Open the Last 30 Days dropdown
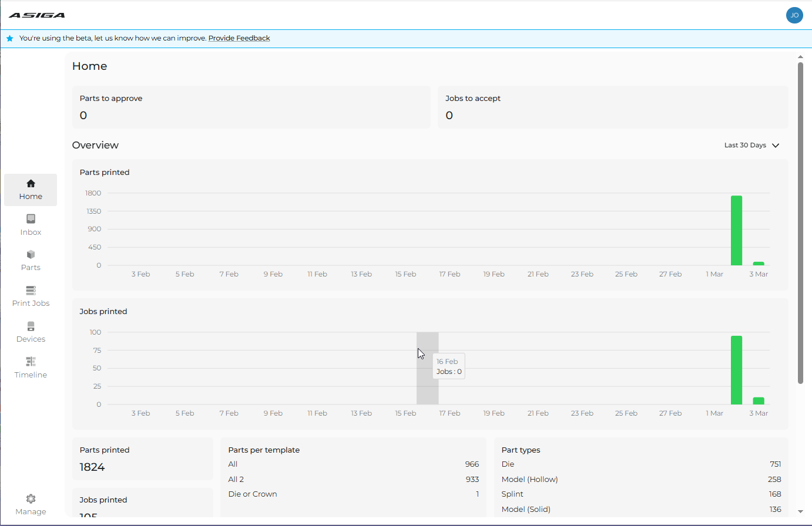 pyautogui.click(x=751, y=145)
